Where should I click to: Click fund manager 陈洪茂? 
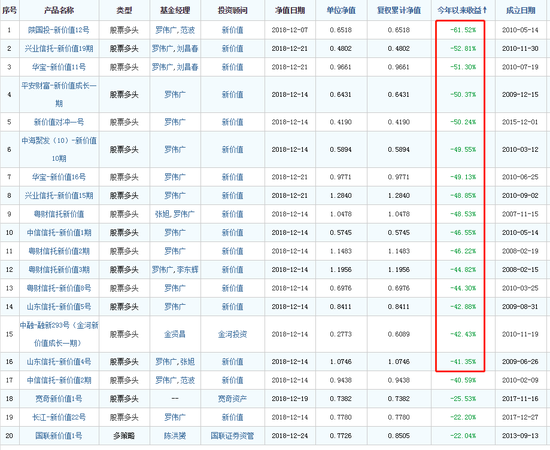coord(175,436)
